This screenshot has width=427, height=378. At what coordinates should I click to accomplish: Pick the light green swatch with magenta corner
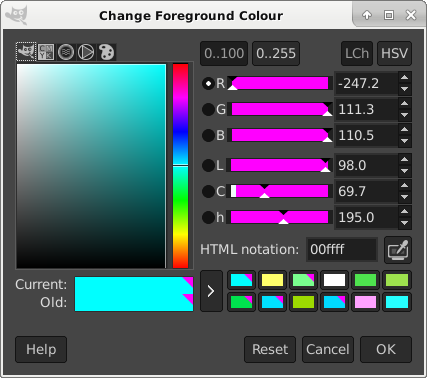point(303,280)
